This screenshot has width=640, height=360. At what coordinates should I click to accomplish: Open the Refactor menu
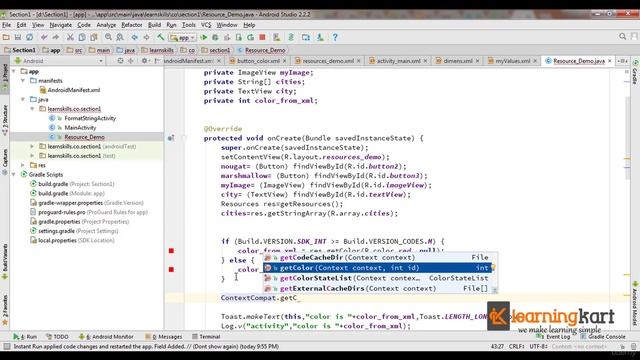click(131, 25)
